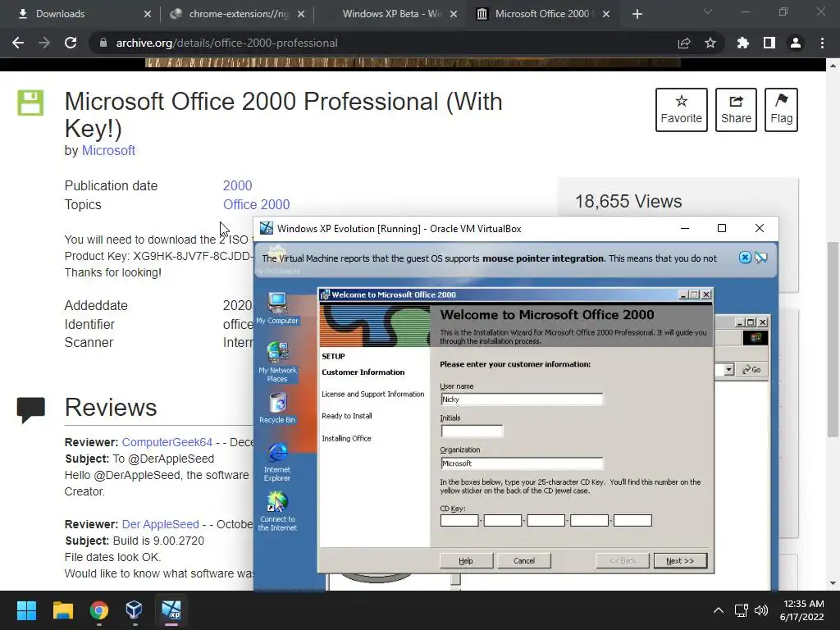Click the archive page vertical scrollbar
This screenshot has width=840, height=630.
click(x=833, y=339)
